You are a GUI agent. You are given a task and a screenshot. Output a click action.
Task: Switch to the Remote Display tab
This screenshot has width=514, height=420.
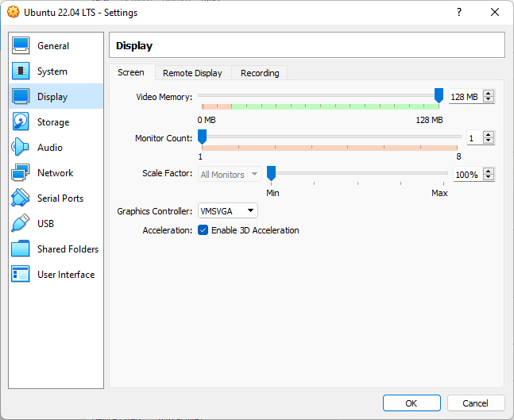pos(192,73)
